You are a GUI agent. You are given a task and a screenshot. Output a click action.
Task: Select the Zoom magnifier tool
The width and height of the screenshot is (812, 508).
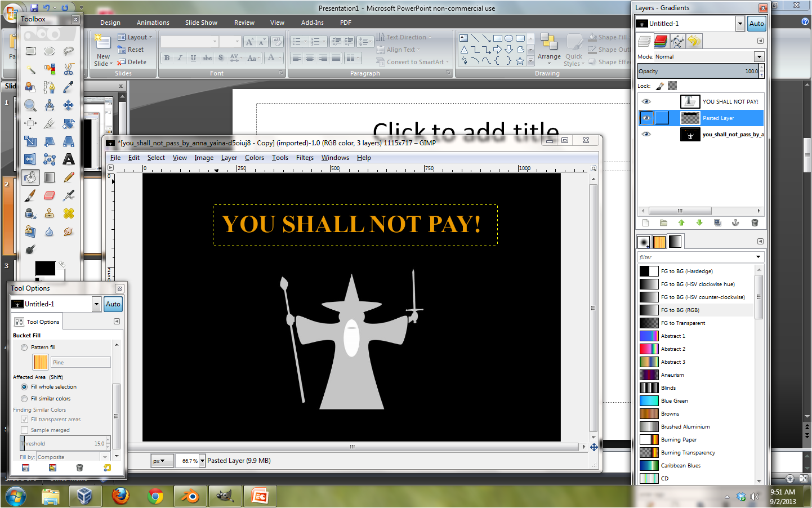pos(30,105)
